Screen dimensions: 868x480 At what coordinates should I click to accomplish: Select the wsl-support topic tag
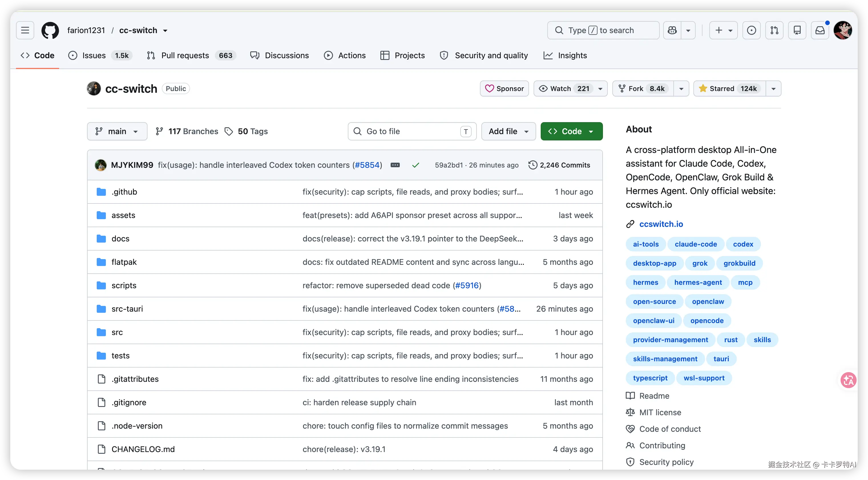tap(704, 378)
